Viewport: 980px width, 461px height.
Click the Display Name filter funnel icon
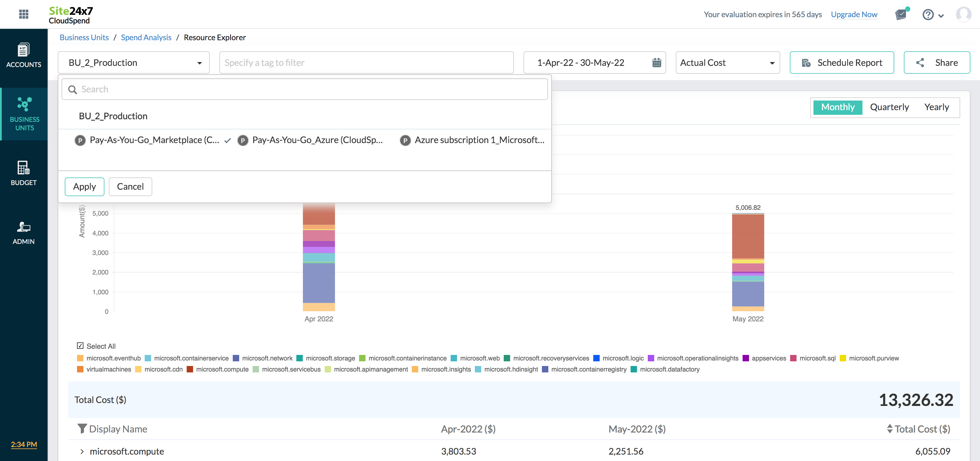[82, 429]
